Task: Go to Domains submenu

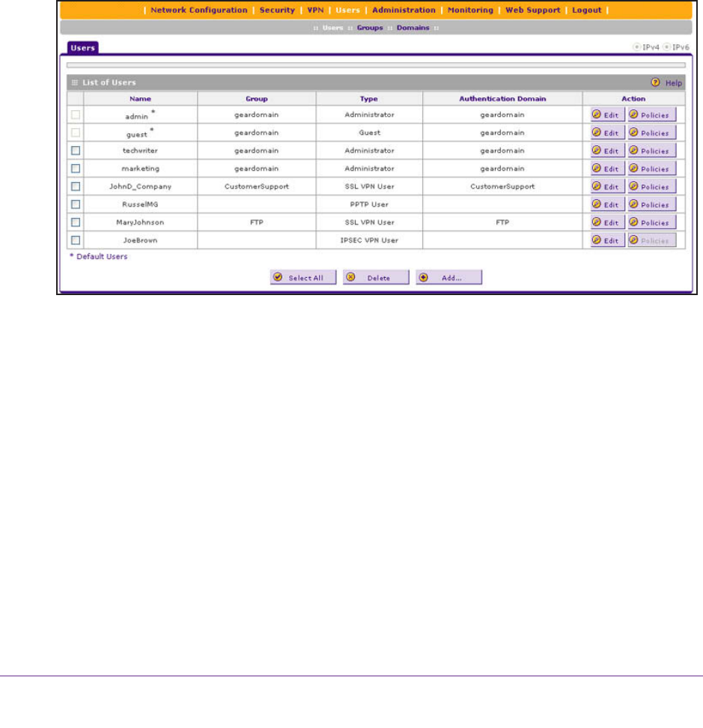Action: [413, 28]
